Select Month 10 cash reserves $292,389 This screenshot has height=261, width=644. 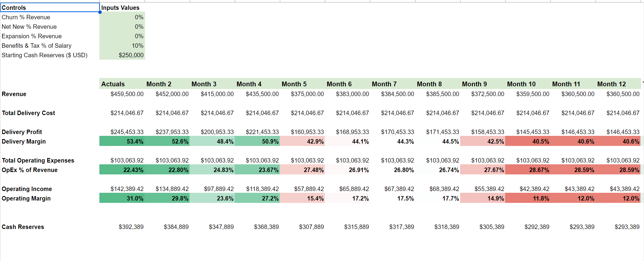point(528,227)
